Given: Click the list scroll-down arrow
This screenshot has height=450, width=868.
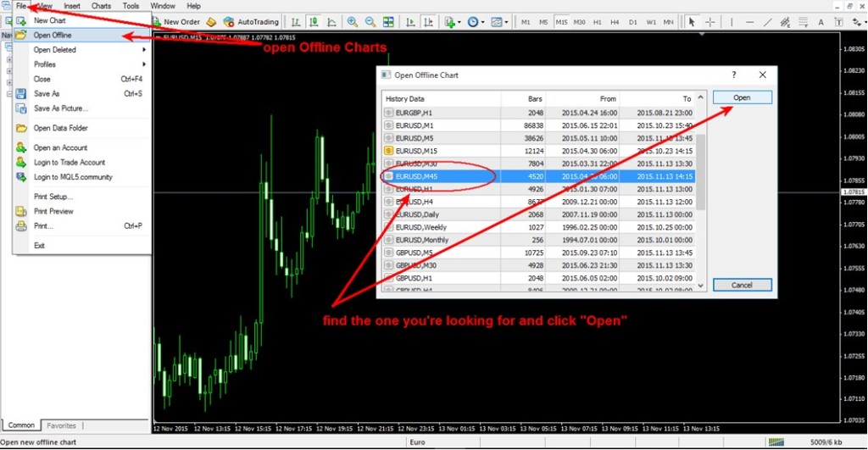Looking at the screenshot, I should (x=700, y=286).
